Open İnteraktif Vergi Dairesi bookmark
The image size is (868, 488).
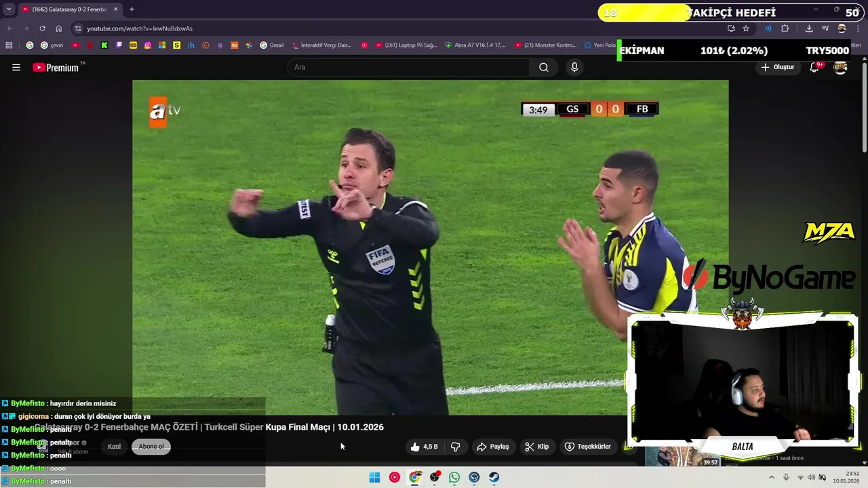[322, 45]
